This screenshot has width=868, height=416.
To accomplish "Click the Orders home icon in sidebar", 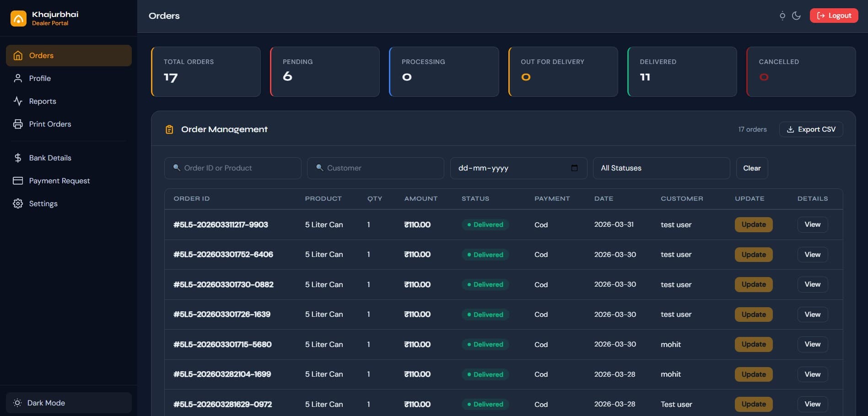I will coord(18,55).
